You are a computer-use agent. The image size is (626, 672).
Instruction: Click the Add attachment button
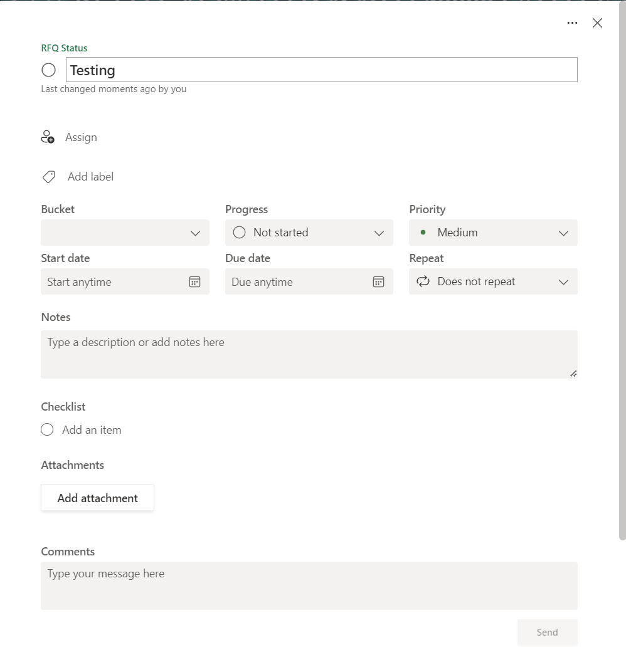[x=97, y=498]
